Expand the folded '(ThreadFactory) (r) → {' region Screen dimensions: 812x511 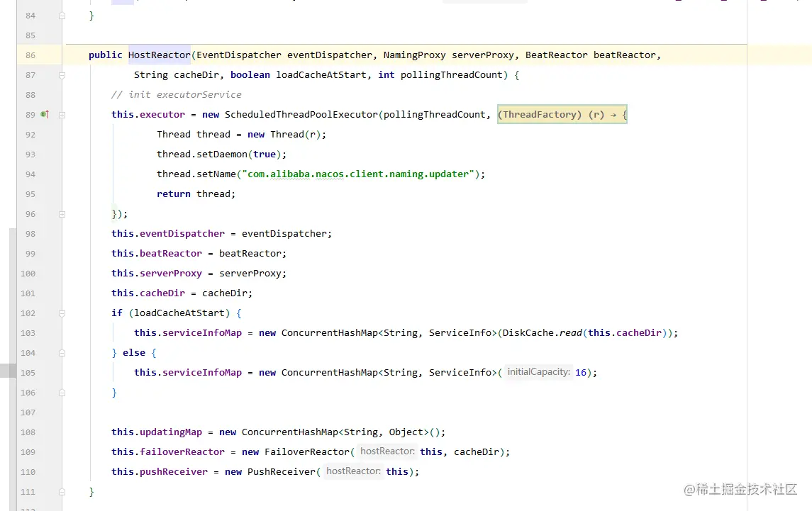[x=562, y=114]
